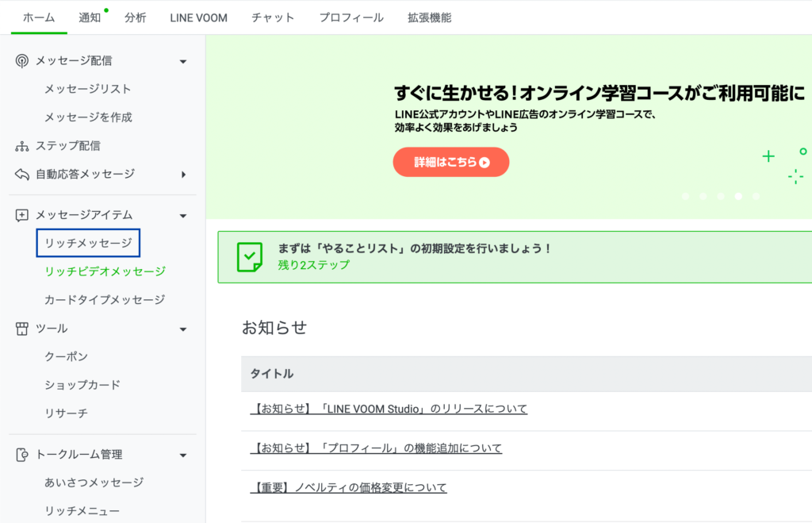Open the LINE VOOM tab
Viewport: 812px width, 523px height.
(x=198, y=17)
